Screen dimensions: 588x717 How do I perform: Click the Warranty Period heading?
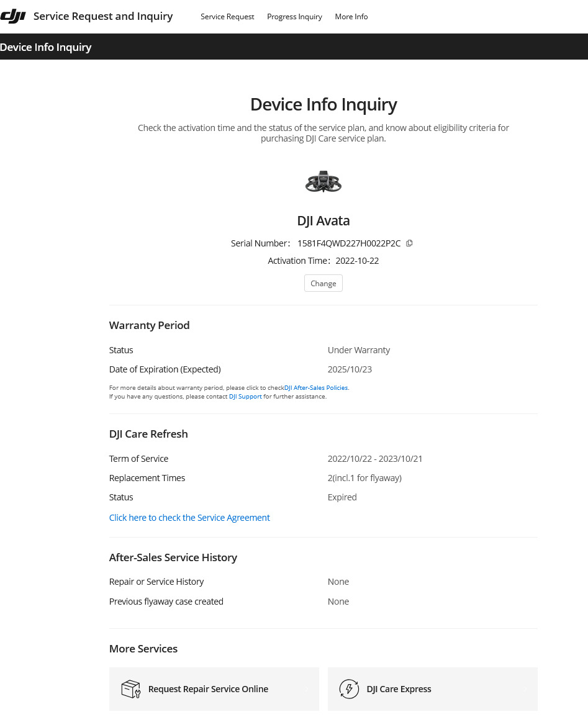[x=149, y=325]
